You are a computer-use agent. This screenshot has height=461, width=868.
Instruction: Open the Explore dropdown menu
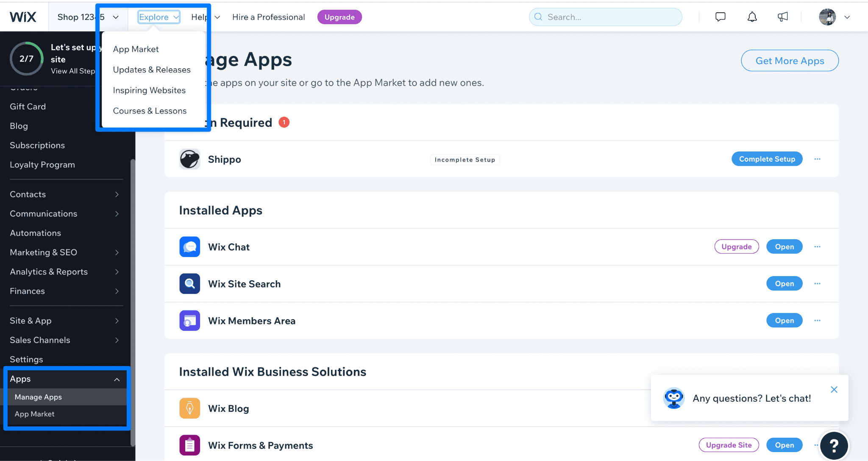(159, 16)
